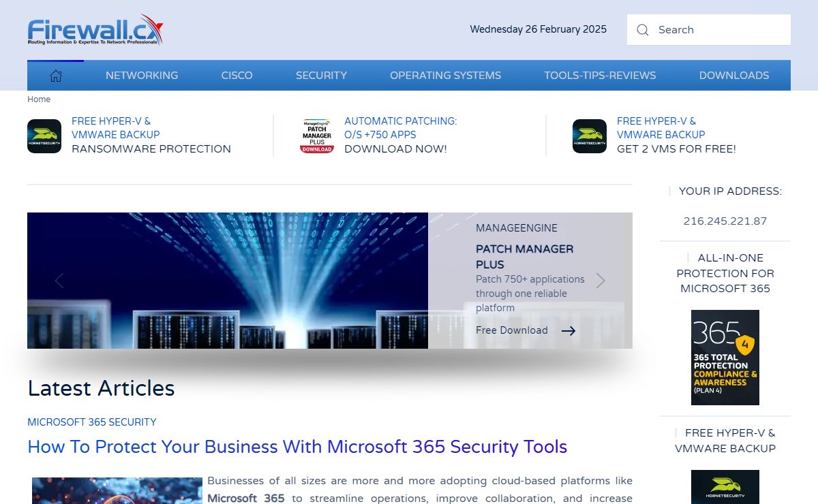Open Automatic Patching Download Now link
The image size is (818, 504).
point(401,135)
